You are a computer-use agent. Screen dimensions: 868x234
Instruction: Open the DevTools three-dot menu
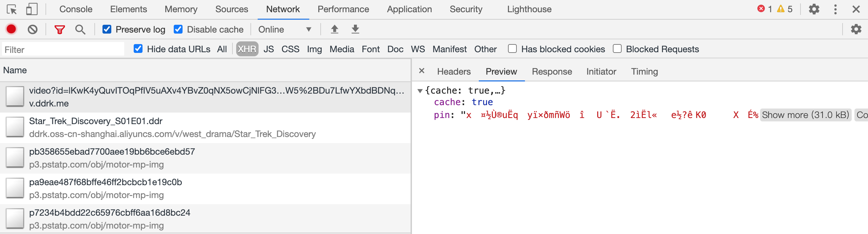835,9
